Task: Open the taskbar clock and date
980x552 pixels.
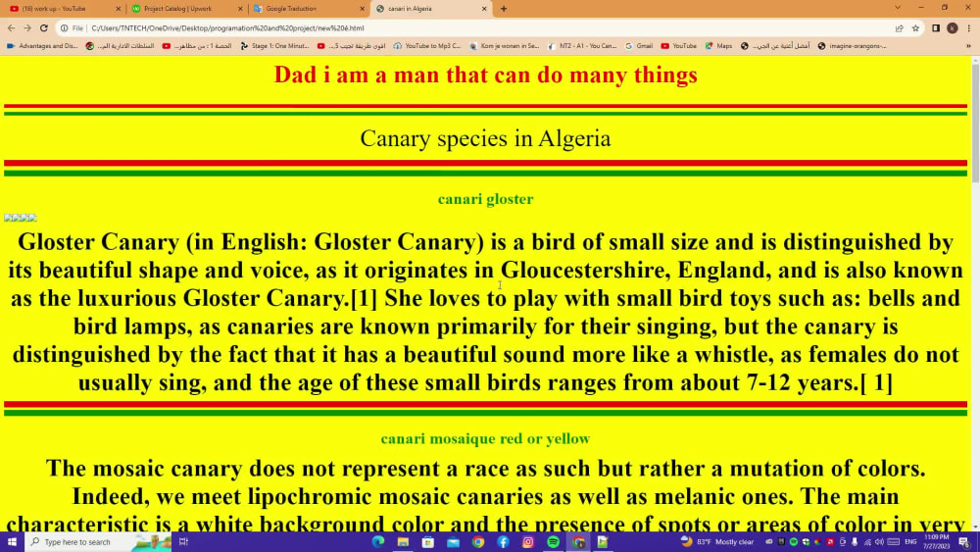Action: pos(936,541)
